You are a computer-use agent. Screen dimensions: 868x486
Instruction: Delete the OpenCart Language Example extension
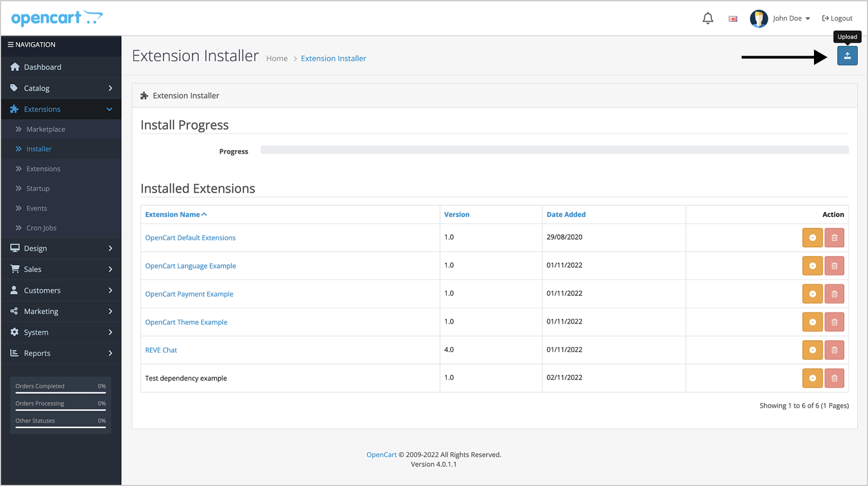click(834, 266)
